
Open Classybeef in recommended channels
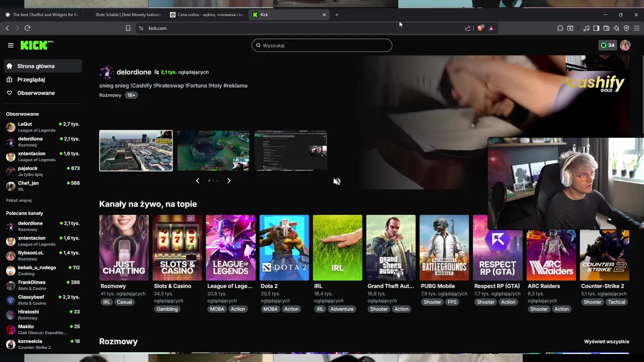pos(43,300)
